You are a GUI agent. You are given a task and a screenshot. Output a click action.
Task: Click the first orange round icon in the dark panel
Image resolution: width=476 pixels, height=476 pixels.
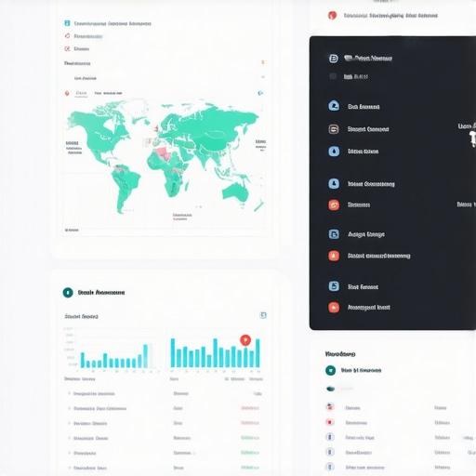(334, 205)
